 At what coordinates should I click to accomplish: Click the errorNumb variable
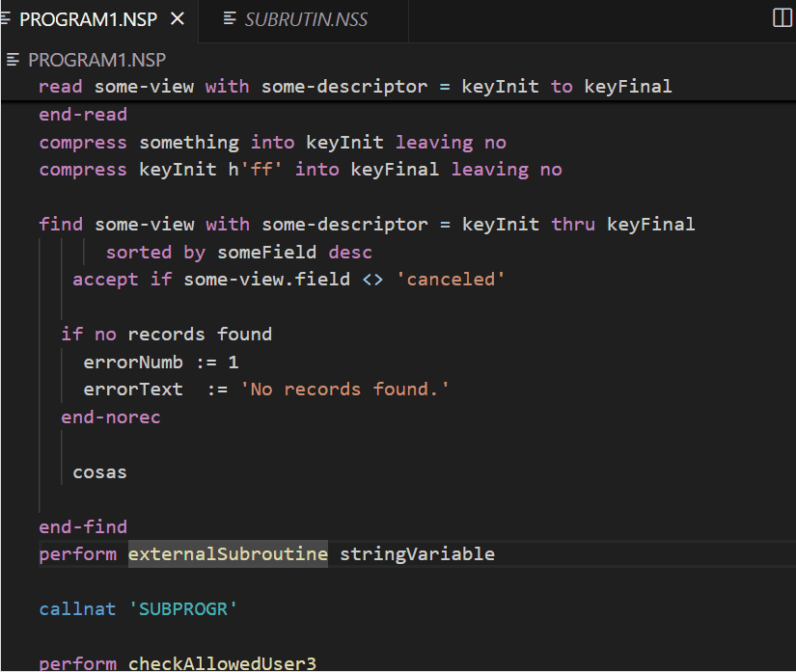pyautogui.click(x=133, y=363)
